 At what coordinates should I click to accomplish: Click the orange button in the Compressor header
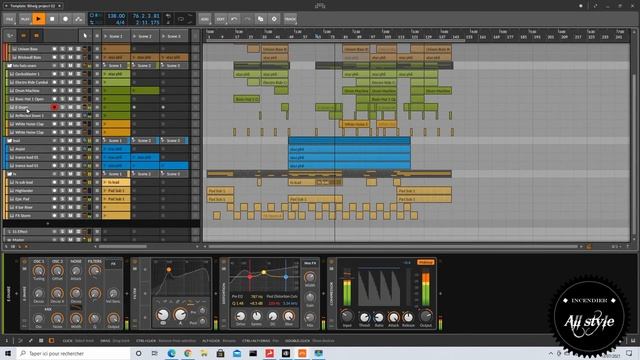[425, 262]
